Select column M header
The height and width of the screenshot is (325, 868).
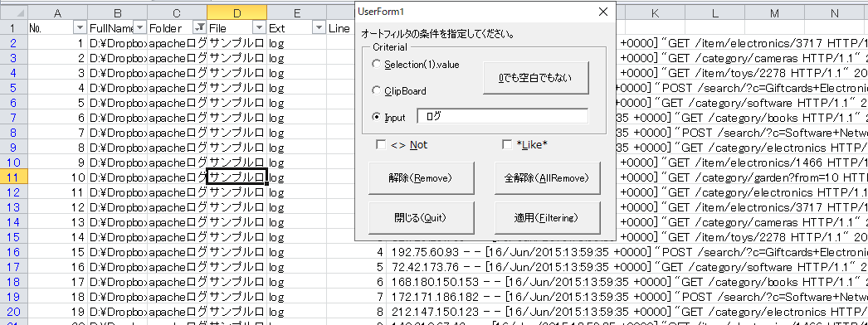click(x=775, y=12)
